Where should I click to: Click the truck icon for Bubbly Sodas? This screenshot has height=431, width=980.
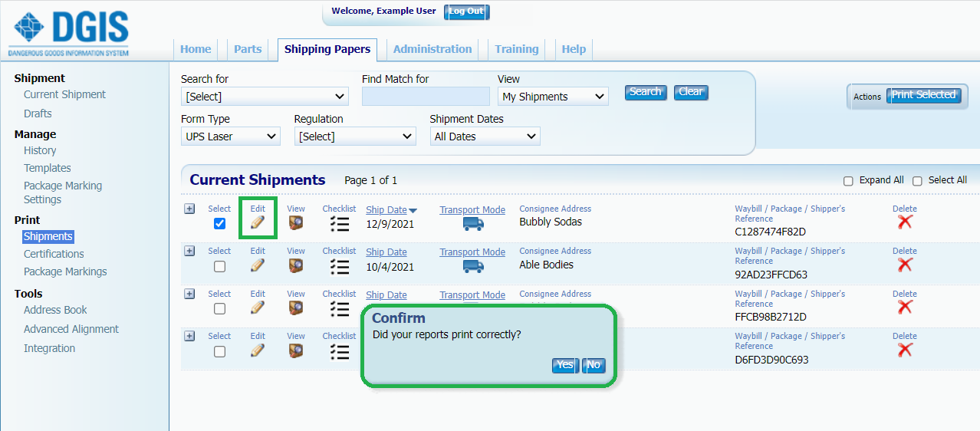(x=473, y=224)
